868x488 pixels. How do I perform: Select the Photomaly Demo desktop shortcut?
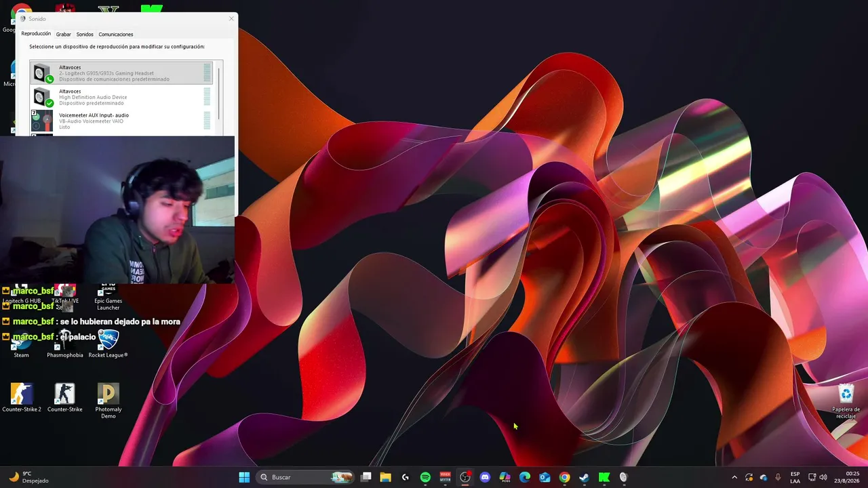(x=108, y=401)
